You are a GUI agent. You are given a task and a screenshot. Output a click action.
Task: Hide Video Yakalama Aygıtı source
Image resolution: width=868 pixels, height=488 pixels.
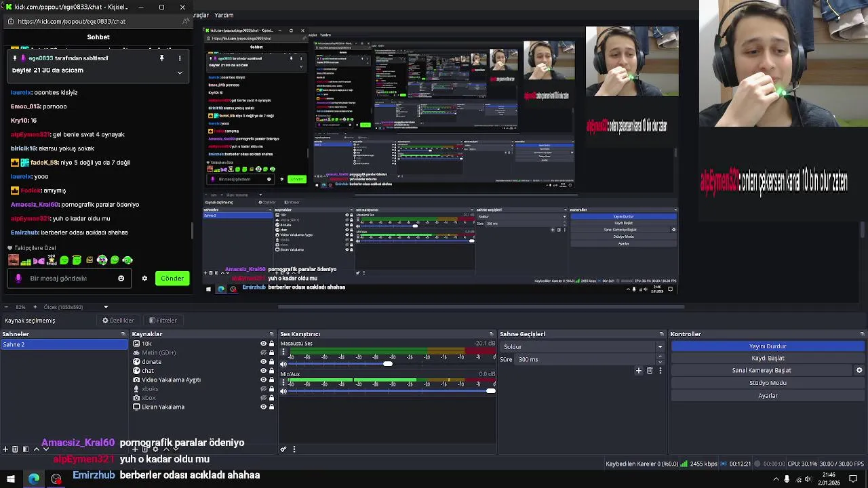click(263, 380)
